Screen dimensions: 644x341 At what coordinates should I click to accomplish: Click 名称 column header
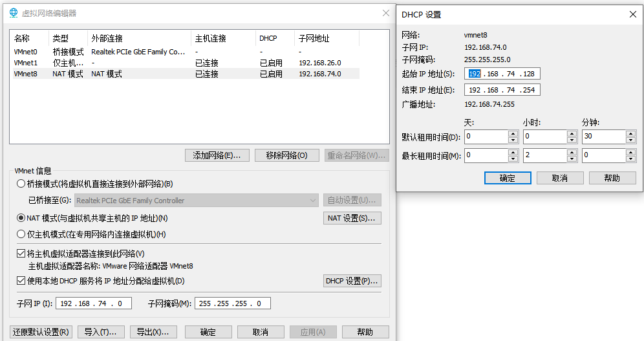click(x=30, y=38)
